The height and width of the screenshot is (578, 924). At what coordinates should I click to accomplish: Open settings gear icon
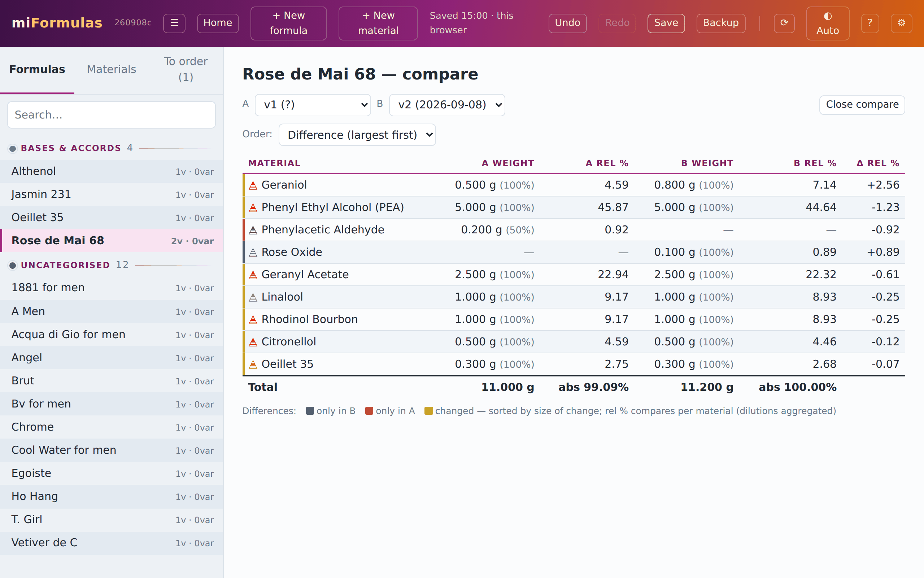901,23
